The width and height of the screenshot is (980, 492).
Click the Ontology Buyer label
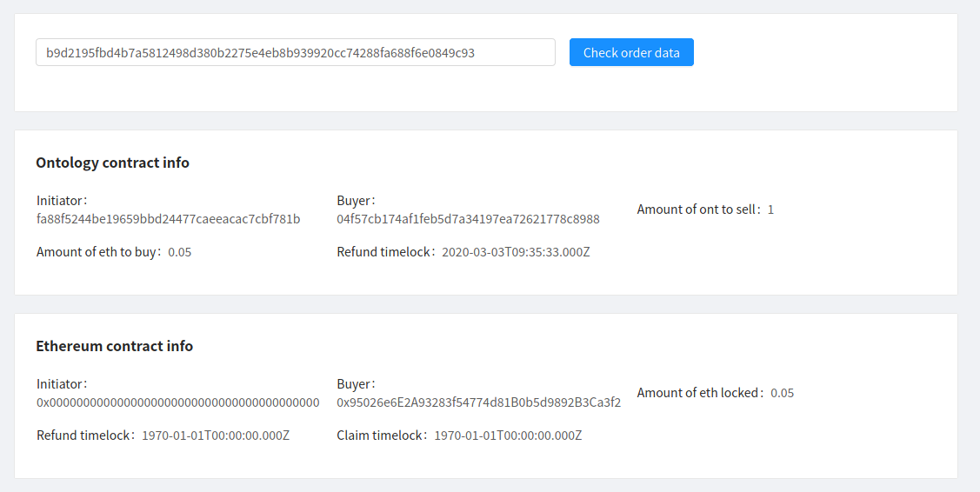pos(357,201)
